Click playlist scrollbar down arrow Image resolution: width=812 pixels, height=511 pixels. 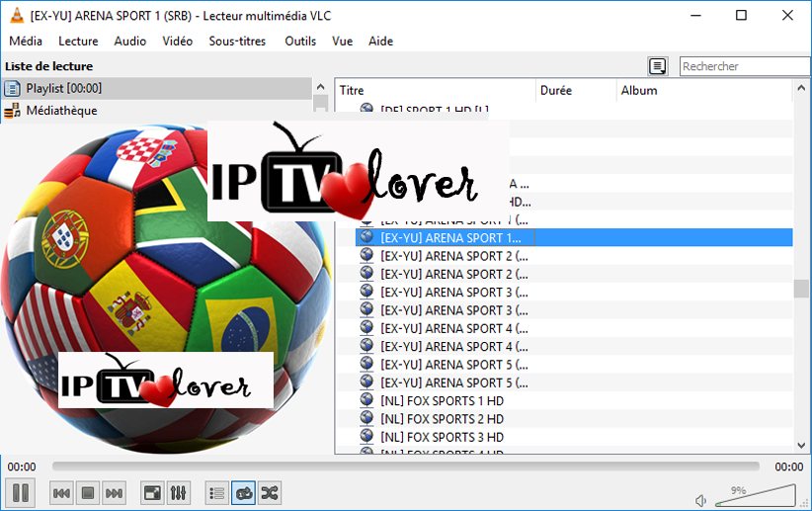pyautogui.click(x=801, y=445)
